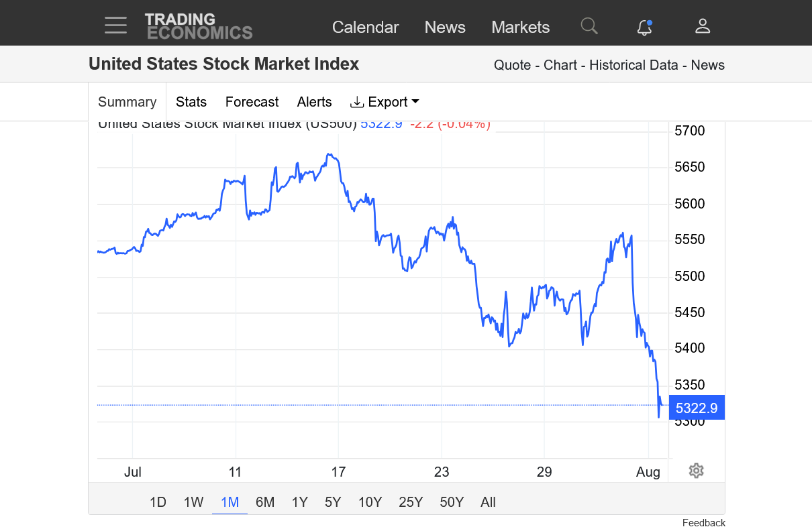Open Calendar in top navigation
Viewport: 812px width, 531px height.
pos(365,27)
